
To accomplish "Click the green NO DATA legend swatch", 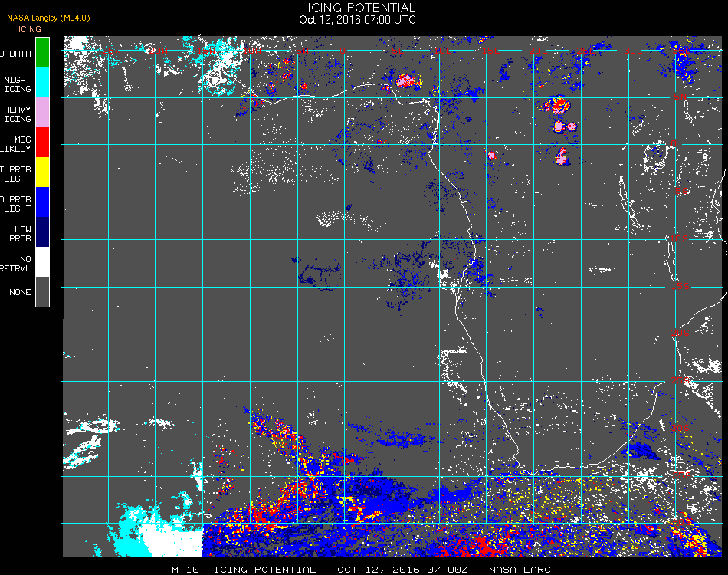I will [x=42, y=52].
